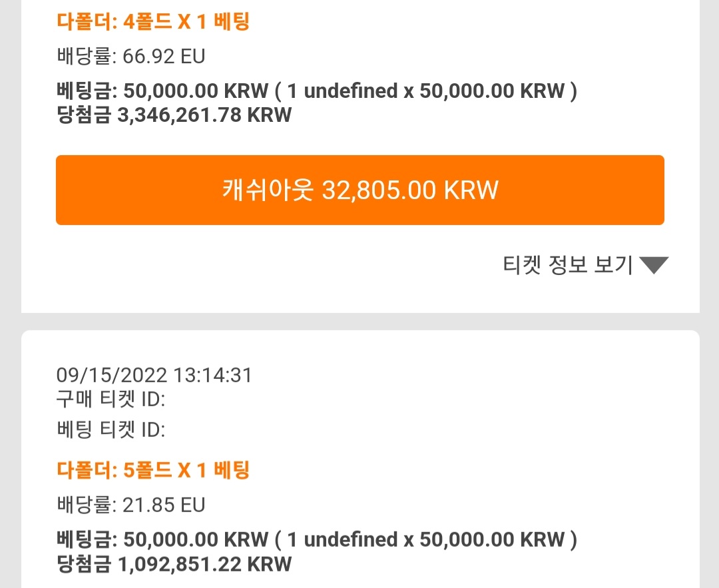Tap the 캐쉬아웃 32,805.00 KRW button
Viewport: 719px width, 588px height.
(x=360, y=190)
